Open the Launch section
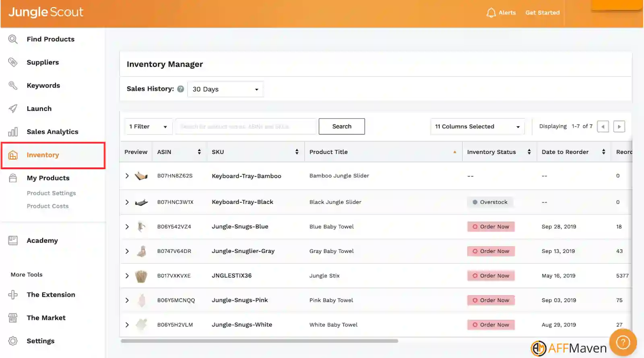 39,108
